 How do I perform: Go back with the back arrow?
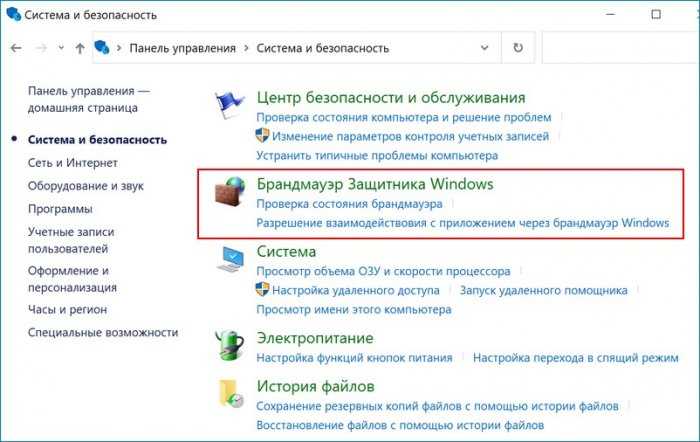pyautogui.click(x=16, y=48)
